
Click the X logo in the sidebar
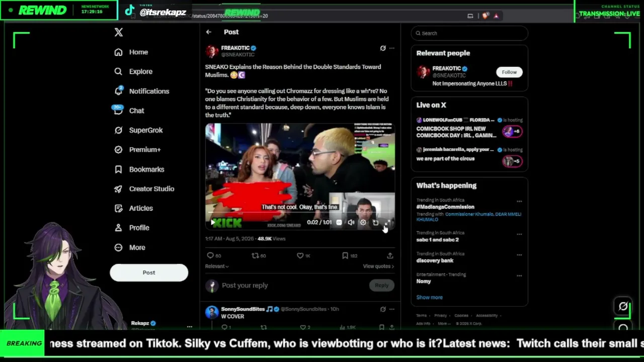pyautogui.click(x=118, y=33)
